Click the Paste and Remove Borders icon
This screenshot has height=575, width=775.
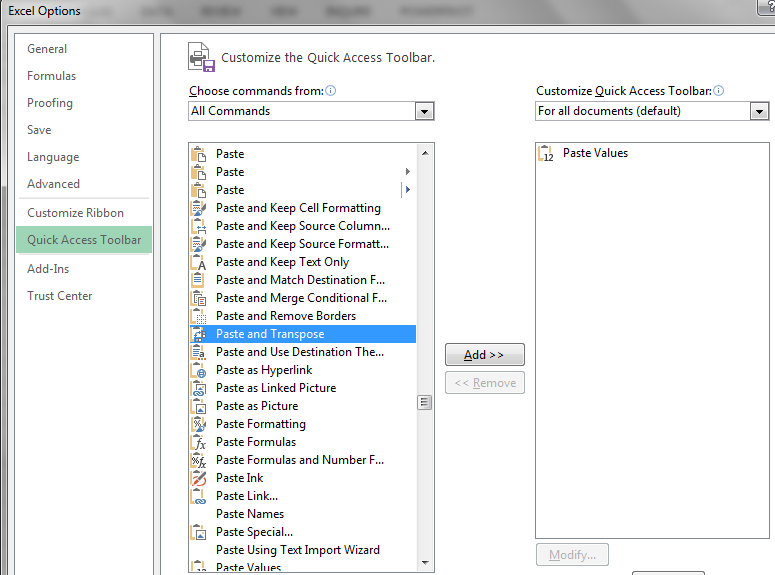coord(199,316)
